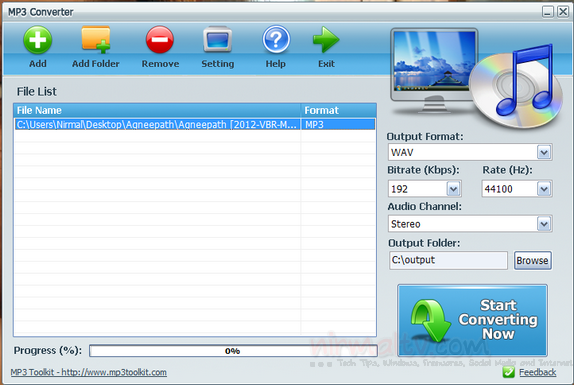Open the Setting monitor icon
Screen dimensions: 574x385
(x=217, y=40)
